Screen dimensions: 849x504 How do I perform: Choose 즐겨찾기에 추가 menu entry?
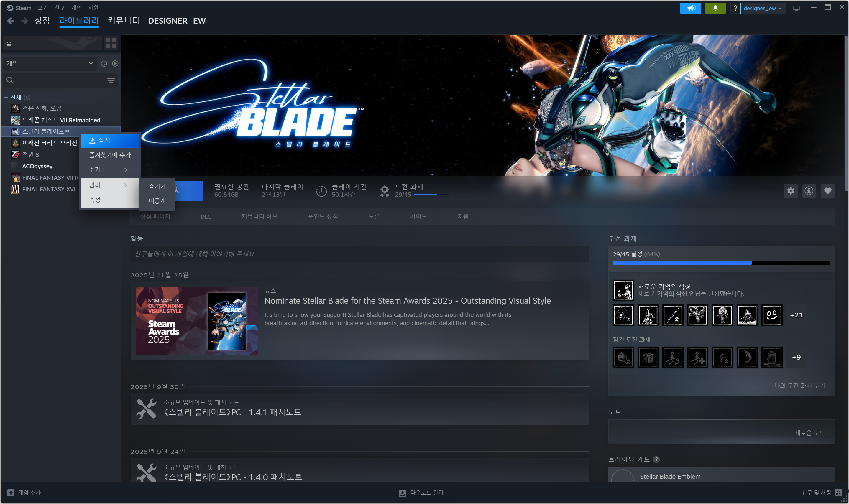pos(110,155)
